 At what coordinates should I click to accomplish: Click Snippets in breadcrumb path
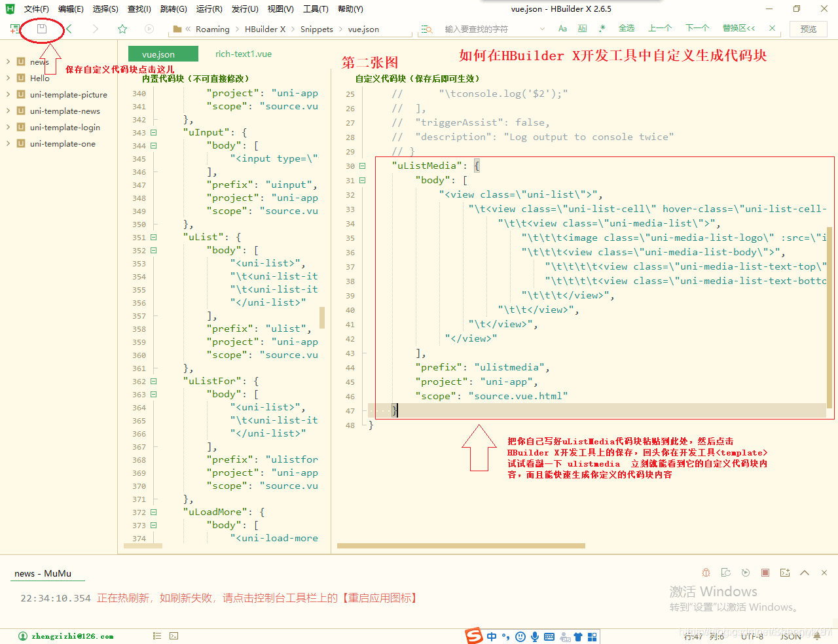pyautogui.click(x=317, y=29)
